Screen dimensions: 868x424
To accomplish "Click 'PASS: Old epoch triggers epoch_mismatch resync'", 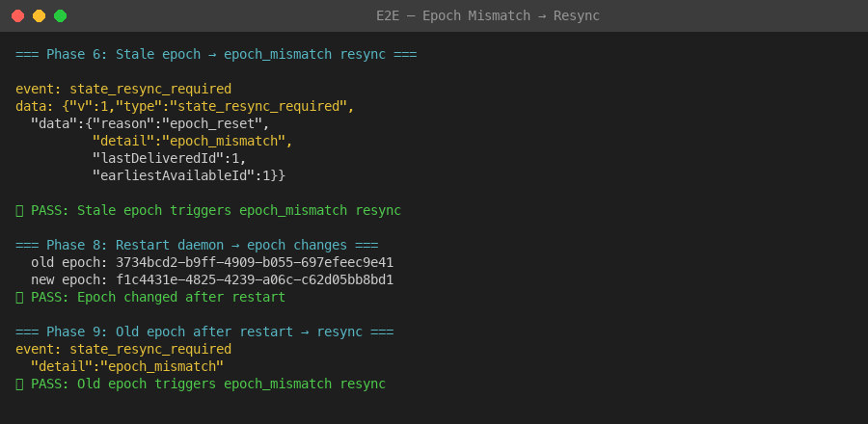I will point(201,384).
